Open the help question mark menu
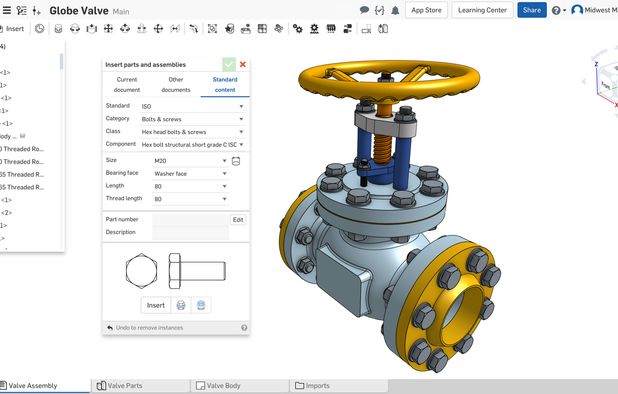The image size is (618, 394). tap(558, 11)
